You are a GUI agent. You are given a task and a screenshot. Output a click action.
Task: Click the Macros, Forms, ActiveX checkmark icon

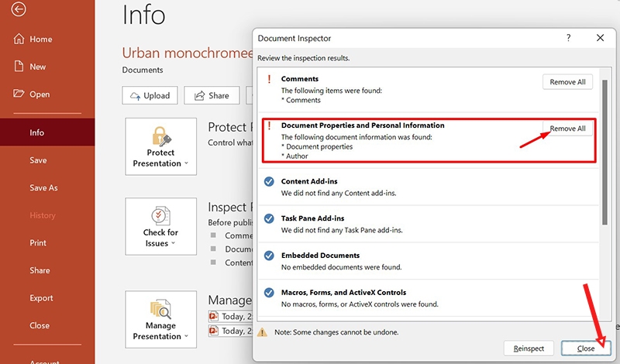coord(269,293)
